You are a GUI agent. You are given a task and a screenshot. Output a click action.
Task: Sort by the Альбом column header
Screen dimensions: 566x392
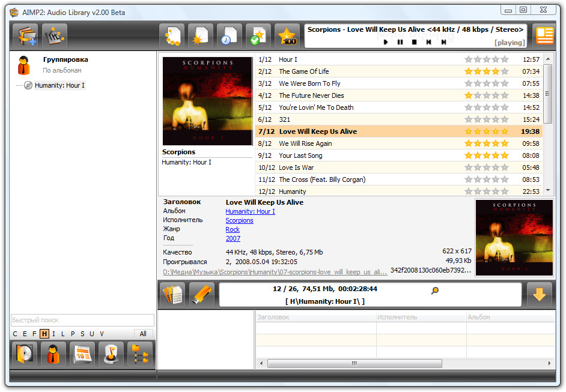[510, 317]
